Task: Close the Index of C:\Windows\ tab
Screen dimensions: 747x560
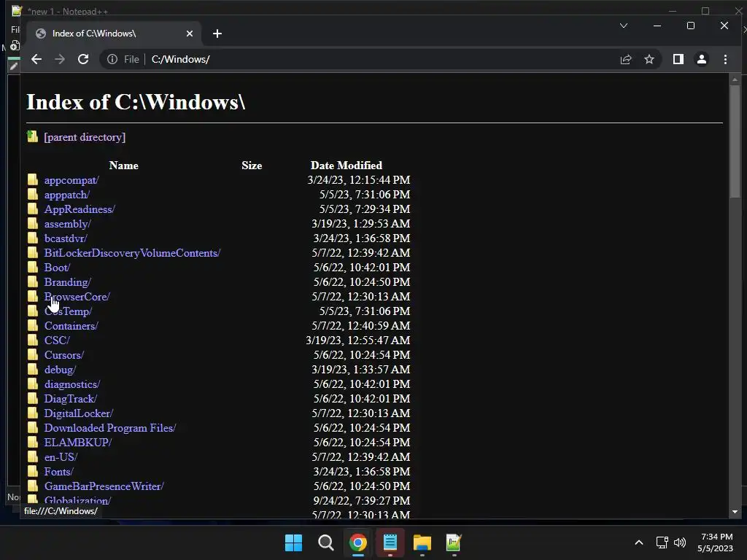Action: [190, 34]
